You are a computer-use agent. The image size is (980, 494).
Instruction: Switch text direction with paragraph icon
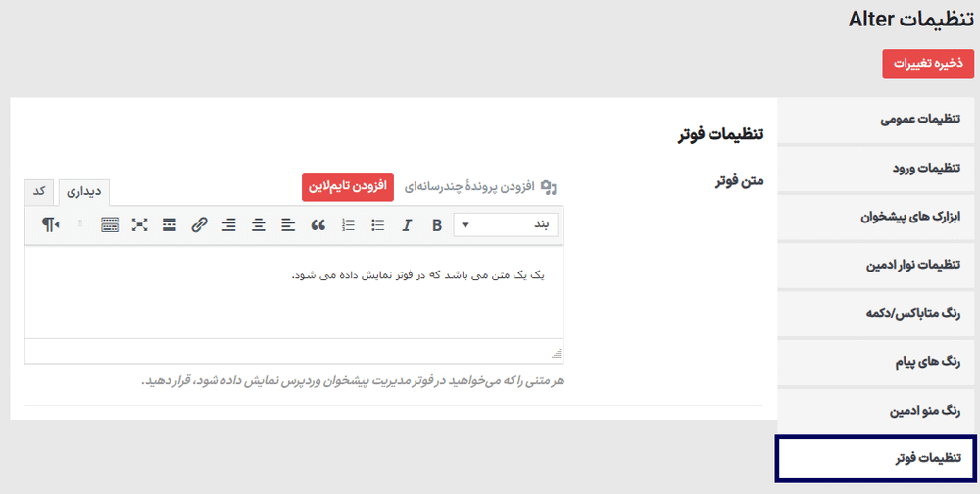click(50, 225)
